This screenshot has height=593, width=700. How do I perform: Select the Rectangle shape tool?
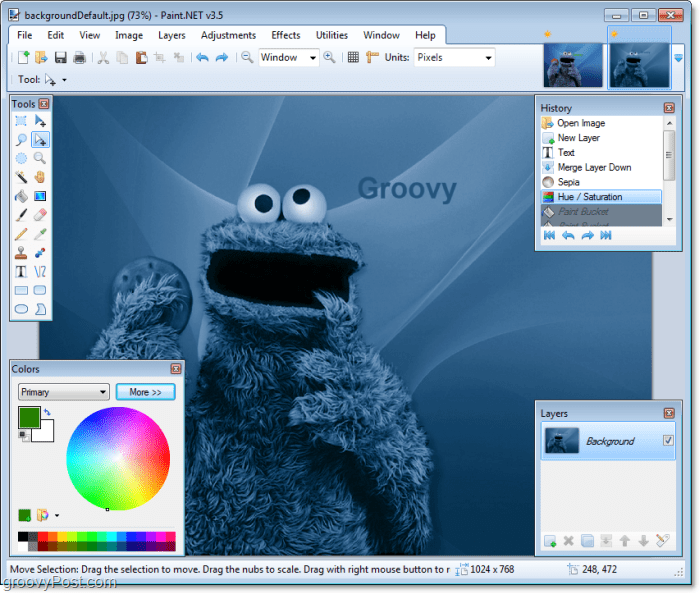tap(21, 290)
